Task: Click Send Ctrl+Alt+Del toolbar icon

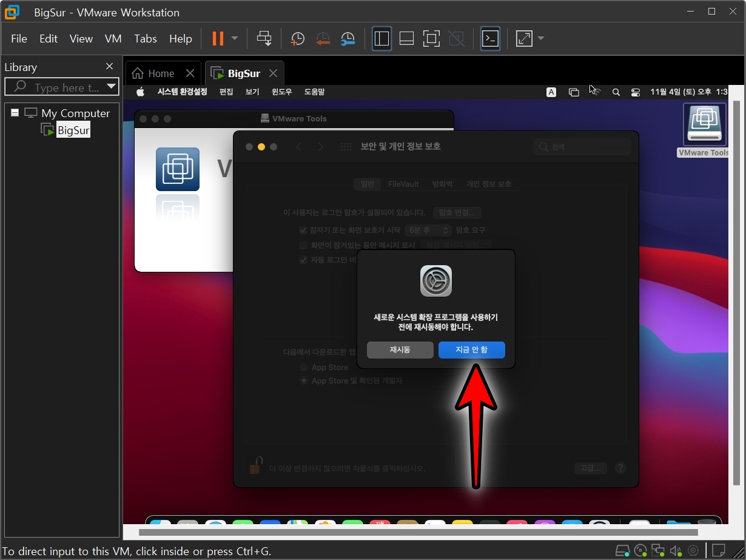Action: [264, 39]
